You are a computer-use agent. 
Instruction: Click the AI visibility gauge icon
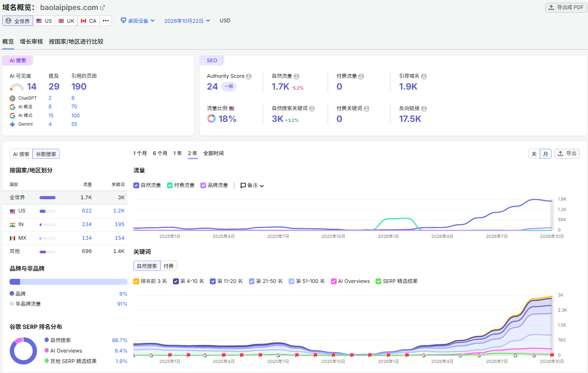click(x=17, y=87)
